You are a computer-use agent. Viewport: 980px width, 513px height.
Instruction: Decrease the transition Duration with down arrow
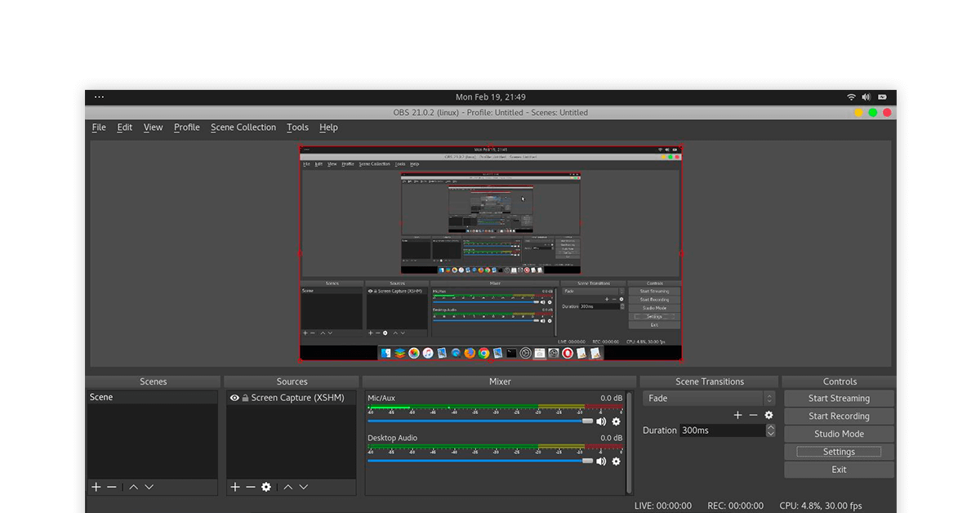click(x=770, y=434)
